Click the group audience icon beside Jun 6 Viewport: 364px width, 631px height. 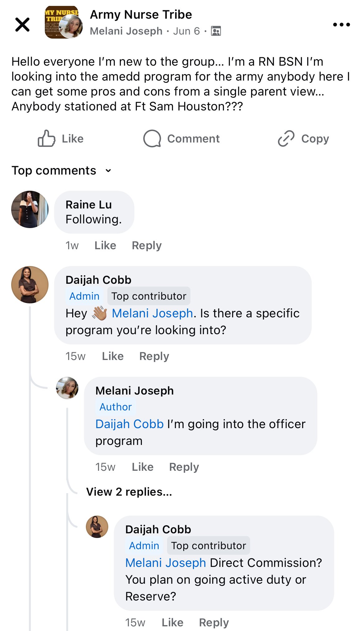[x=216, y=31]
